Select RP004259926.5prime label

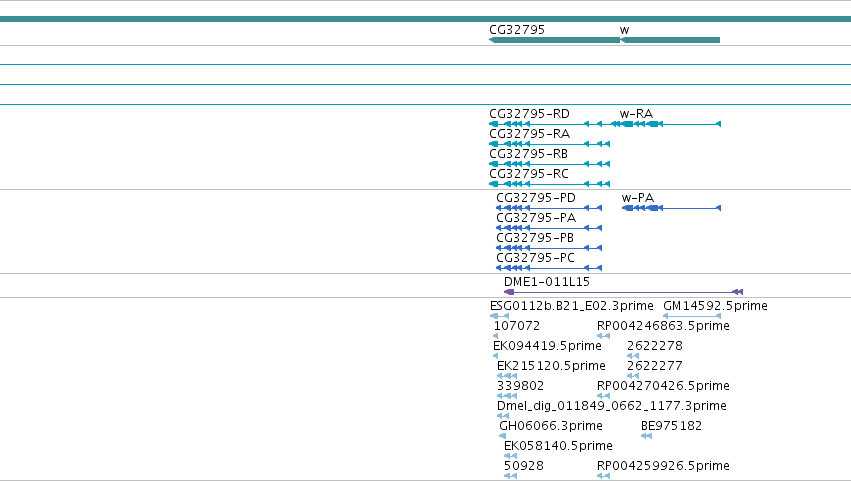663,466
